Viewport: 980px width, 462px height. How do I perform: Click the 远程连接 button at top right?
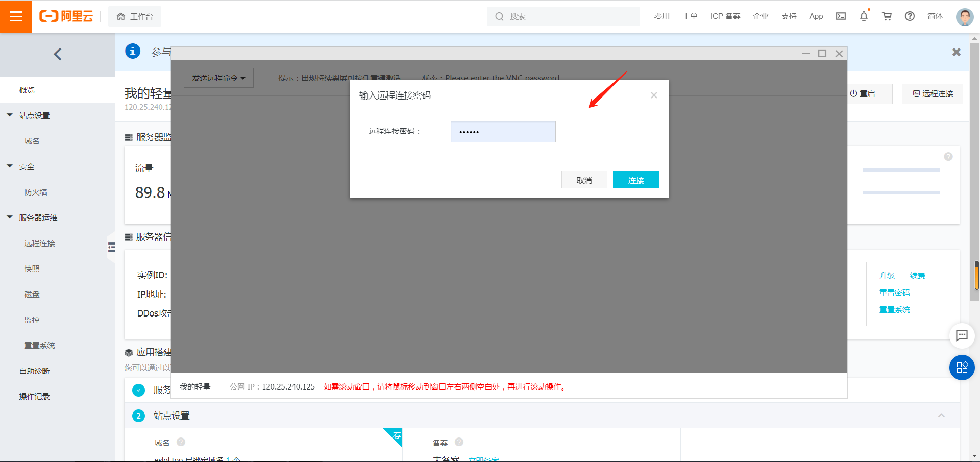[933, 94]
